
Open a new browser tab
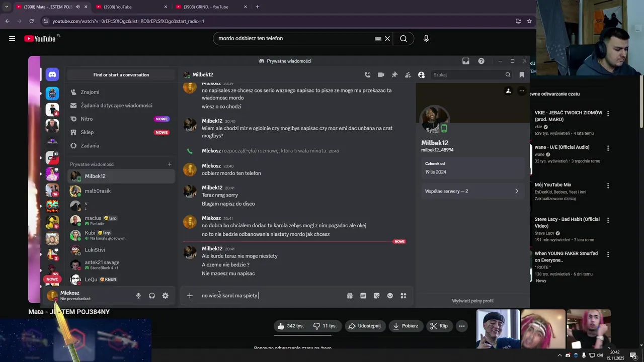tap(258, 7)
